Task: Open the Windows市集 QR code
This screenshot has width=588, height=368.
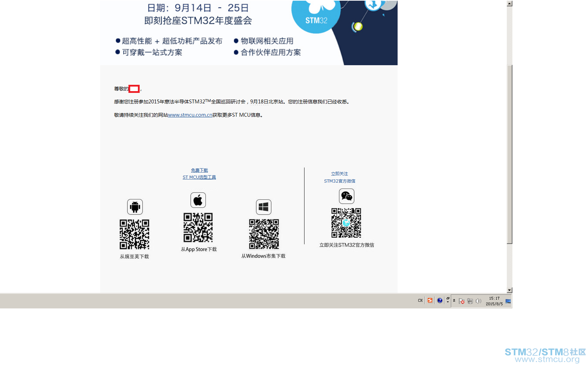Action: (264, 234)
